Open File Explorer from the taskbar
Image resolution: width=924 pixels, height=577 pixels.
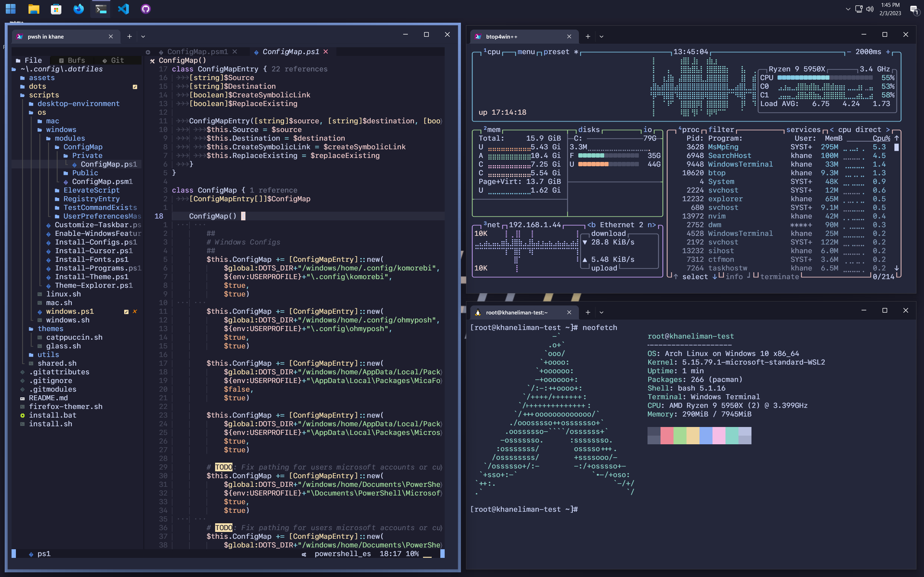tap(34, 9)
